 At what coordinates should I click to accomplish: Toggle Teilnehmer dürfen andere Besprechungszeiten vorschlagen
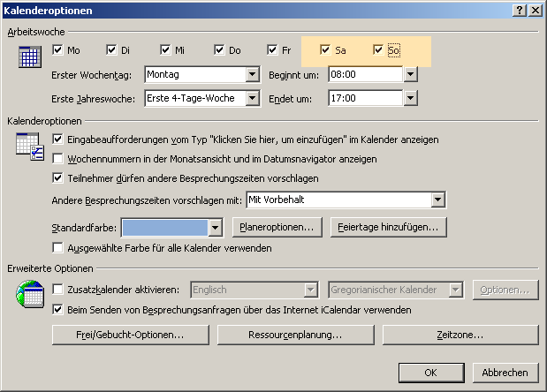pos(57,178)
